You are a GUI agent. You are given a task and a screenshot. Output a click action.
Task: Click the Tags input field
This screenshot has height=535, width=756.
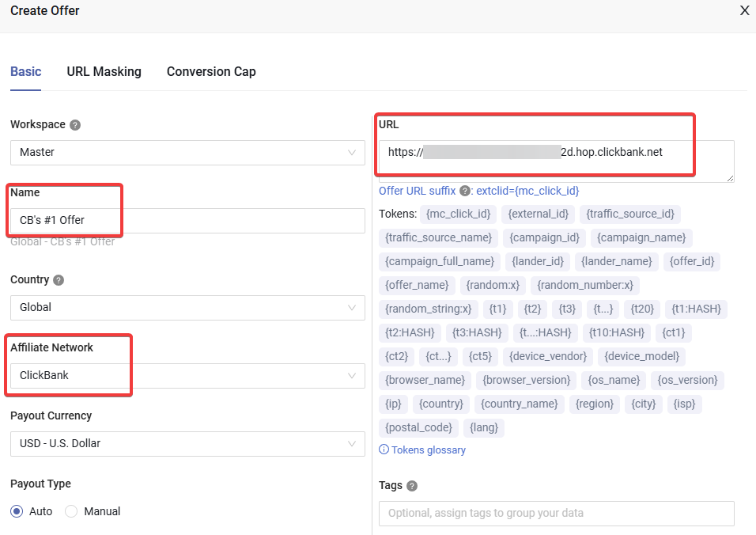click(557, 514)
